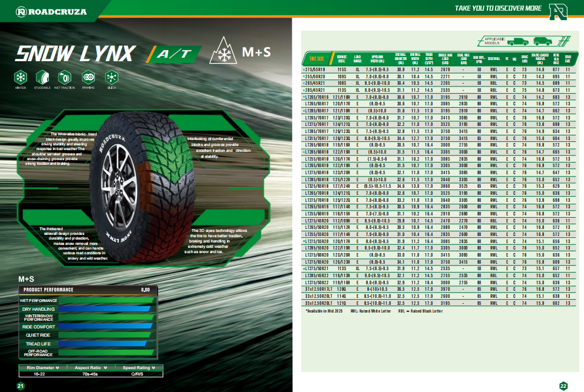
Task: Click the '70s-45s' aspect ratio value
Action: pyautogui.click(x=90, y=374)
